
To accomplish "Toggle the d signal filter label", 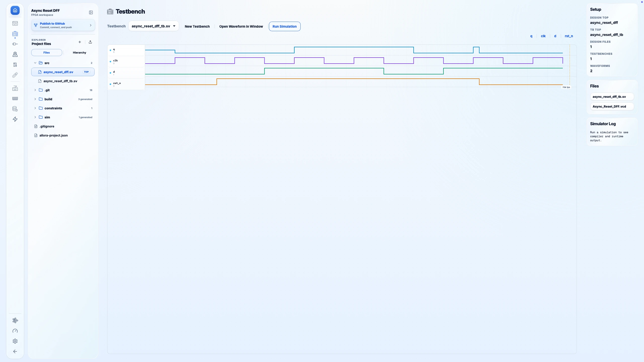I will [555, 36].
